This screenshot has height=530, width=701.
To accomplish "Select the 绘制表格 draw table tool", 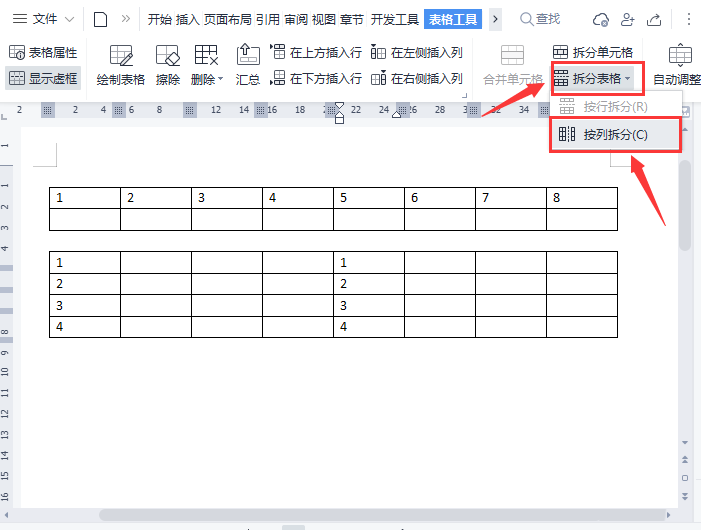I will click(121, 65).
